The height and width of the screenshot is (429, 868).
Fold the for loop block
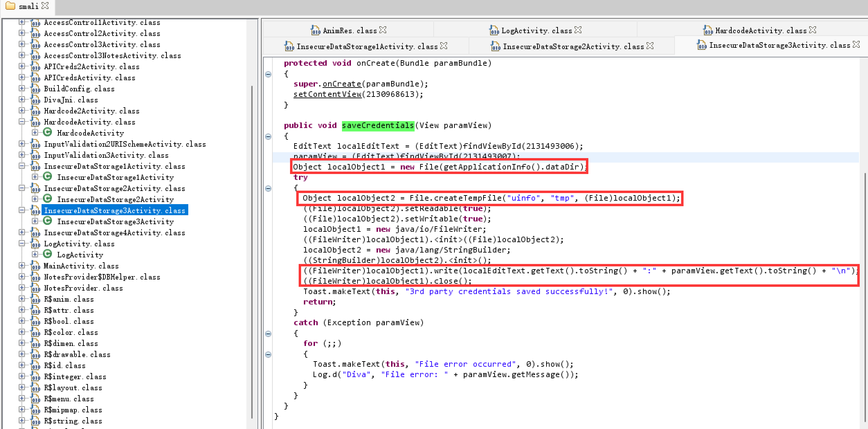click(x=268, y=354)
